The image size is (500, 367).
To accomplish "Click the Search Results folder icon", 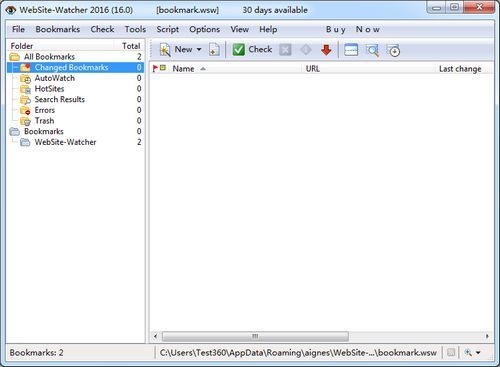I will [25, 100].
